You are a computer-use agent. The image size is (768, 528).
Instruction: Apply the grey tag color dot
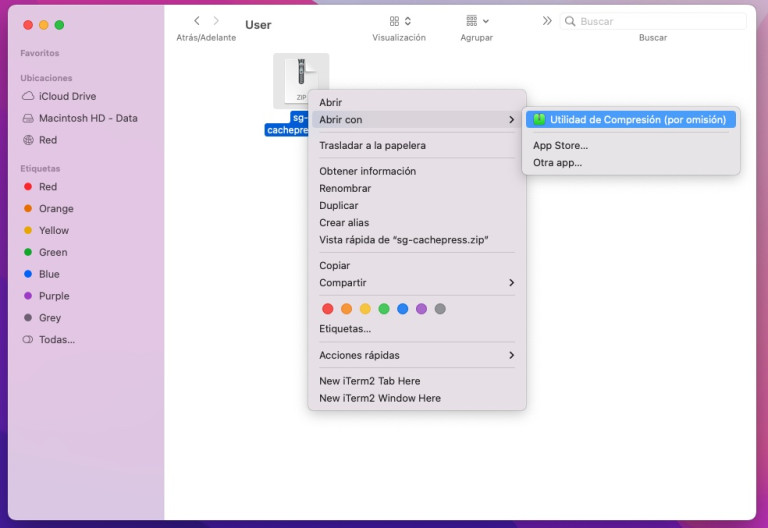440,309
